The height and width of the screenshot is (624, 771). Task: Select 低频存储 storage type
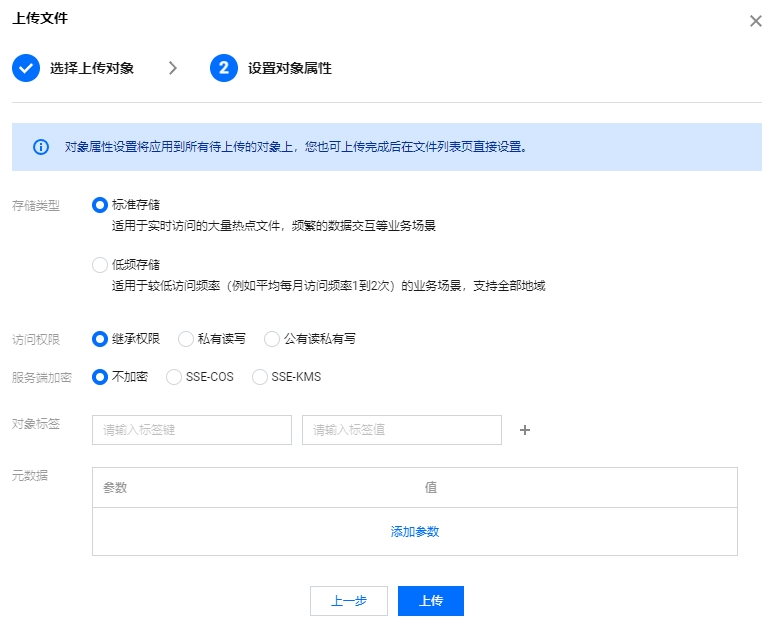pyautogui.click(x=99, y=265)
